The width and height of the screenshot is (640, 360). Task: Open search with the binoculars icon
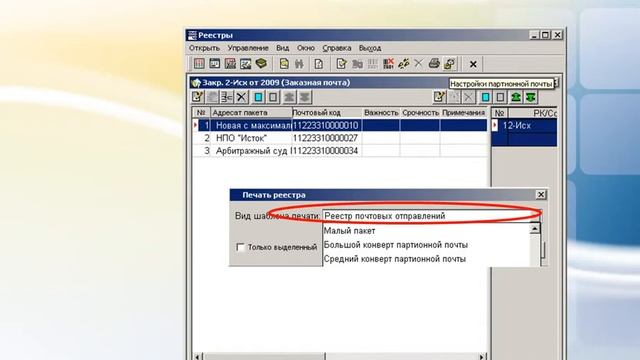tap(299, 64)
